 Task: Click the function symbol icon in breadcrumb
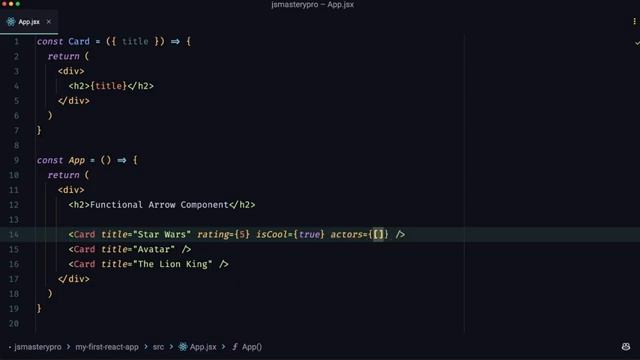(x=235, y=347)
